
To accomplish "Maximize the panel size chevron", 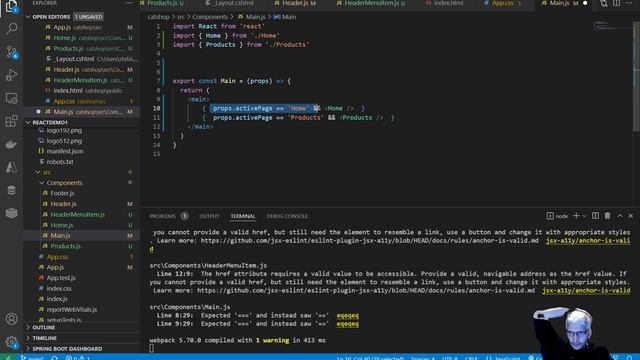I will [x=620, y=216].
